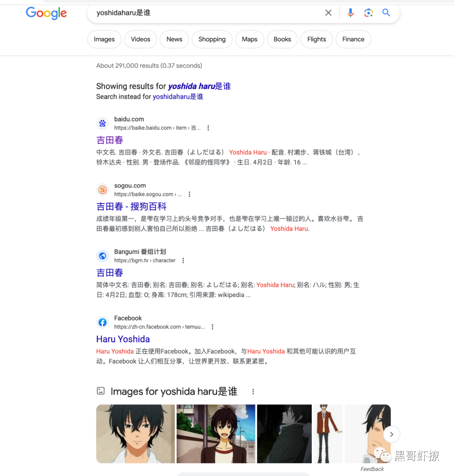Click the Facebook result favicon
This screenshot has width=454, height=476.
(103, 323)
